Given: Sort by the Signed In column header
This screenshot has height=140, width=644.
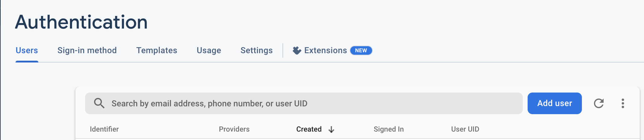Looking at the screenshot, I should tap(389, 129).
